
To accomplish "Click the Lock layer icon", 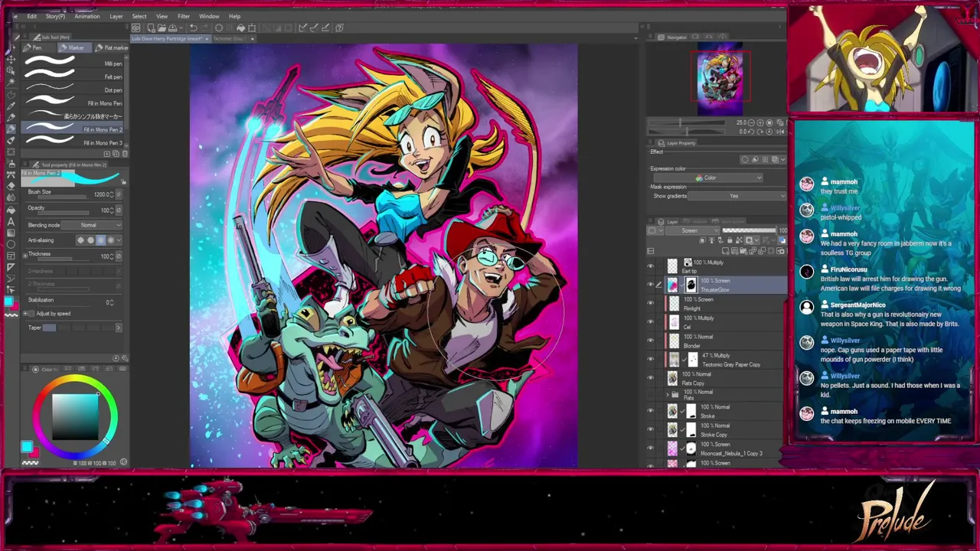I will pyautogui.click(x=730, y=240).
